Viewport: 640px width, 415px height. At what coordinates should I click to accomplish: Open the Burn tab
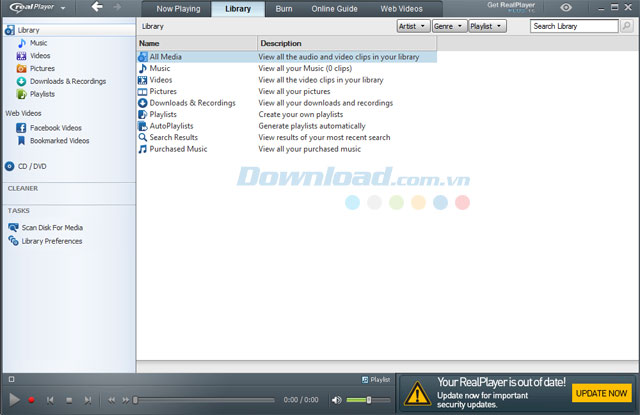[x=284, y=9]
